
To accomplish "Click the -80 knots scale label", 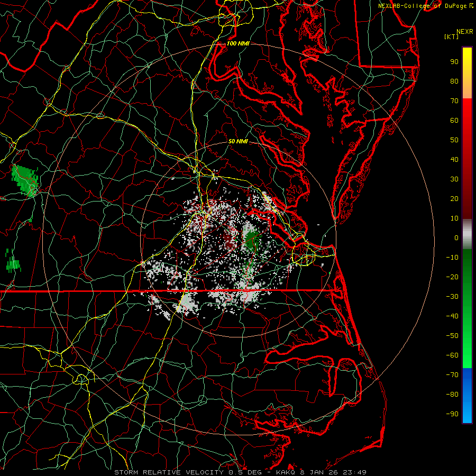I will 452,395.
